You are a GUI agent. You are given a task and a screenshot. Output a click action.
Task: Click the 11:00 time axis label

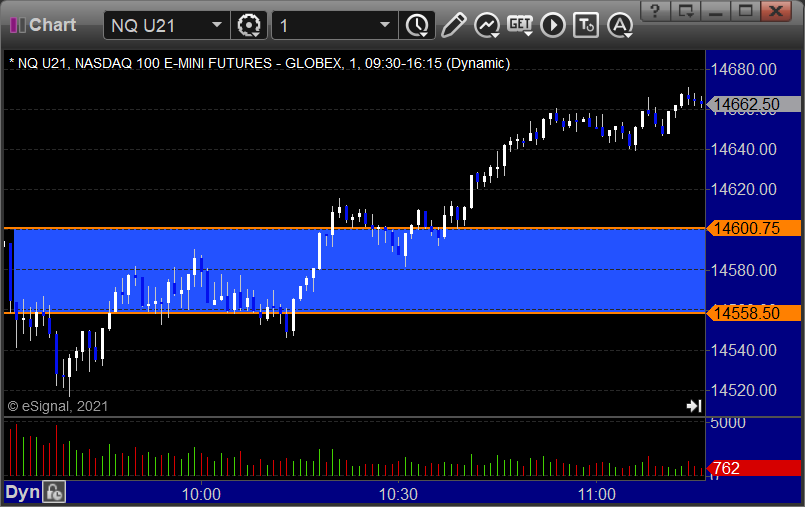coord(597,494)
